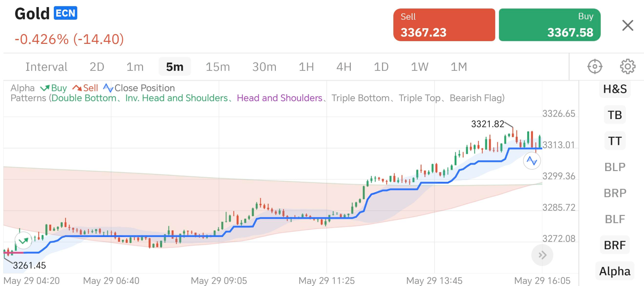644x286 pixels.
Task: Toggle the TB triple bottom pattern
Action: 615,115
